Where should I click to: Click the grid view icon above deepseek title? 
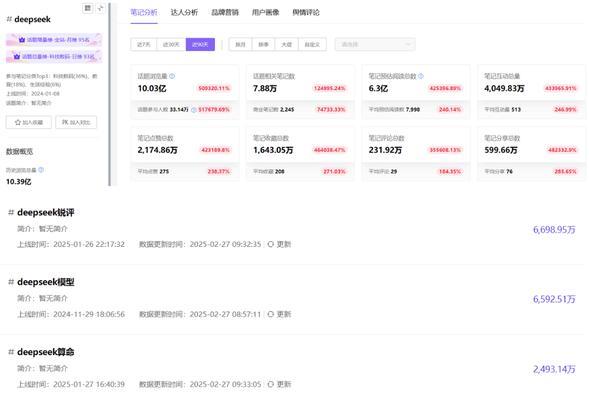tap(88, 8)
